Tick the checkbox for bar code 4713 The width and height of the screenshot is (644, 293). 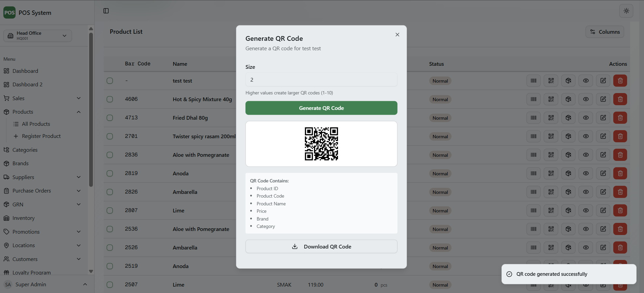point(110,118)
